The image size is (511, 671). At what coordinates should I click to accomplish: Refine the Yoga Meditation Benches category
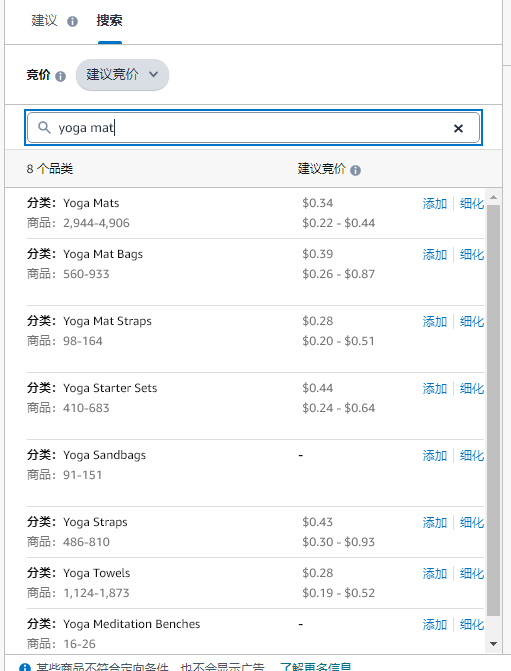[x=472, y=624]
